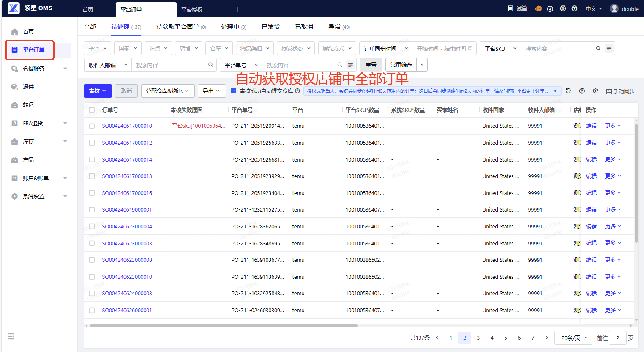Open the 20条/页 page size dropdown
The image size is (644, 352).
click(574, 338)
